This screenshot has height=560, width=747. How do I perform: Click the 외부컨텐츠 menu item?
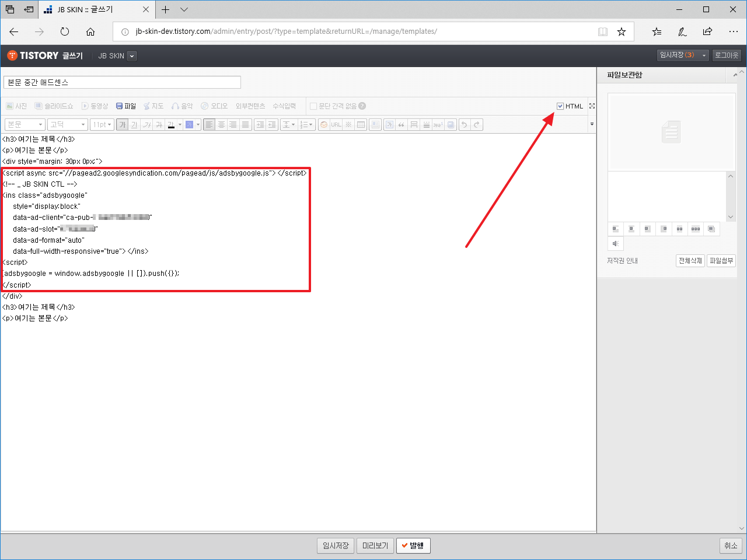coord(250,106)
